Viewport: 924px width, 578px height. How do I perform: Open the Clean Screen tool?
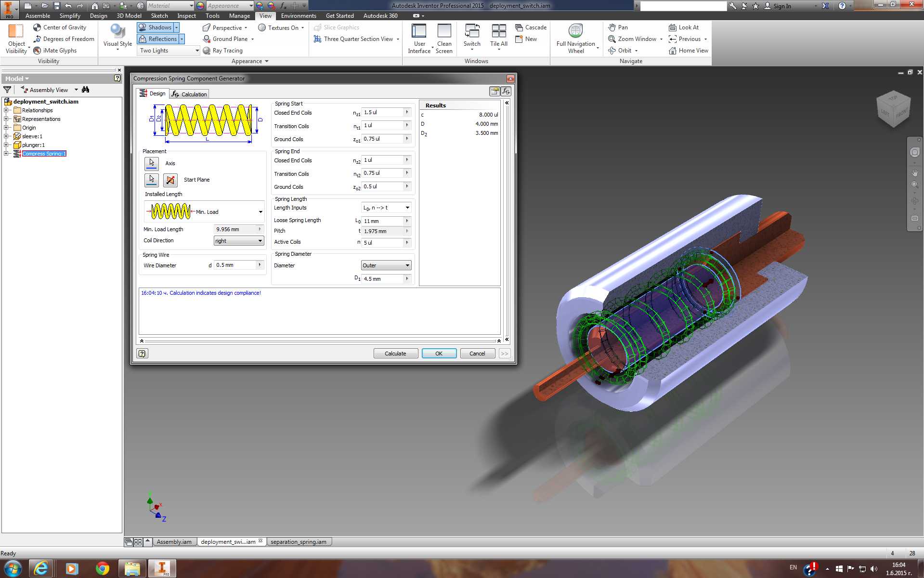point(444,39)
